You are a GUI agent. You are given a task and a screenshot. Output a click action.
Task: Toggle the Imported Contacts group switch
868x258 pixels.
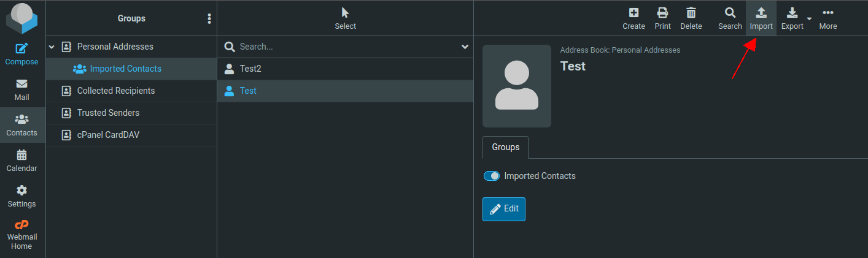(492, 176)
